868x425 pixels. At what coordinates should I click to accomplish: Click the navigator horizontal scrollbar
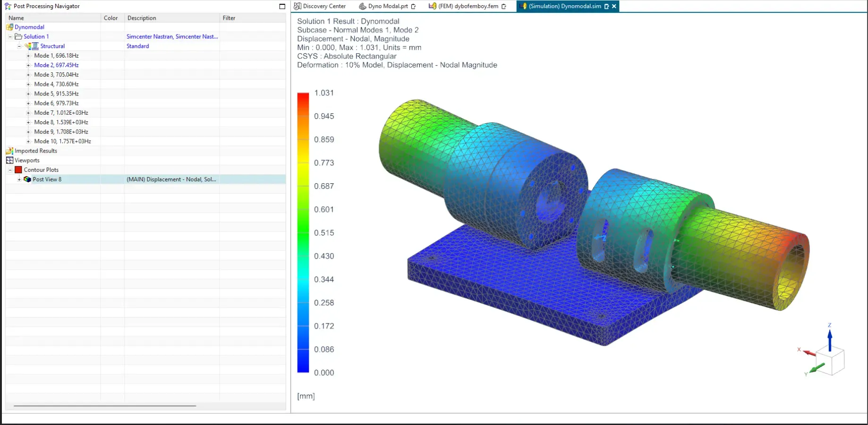tap(105, 406)
